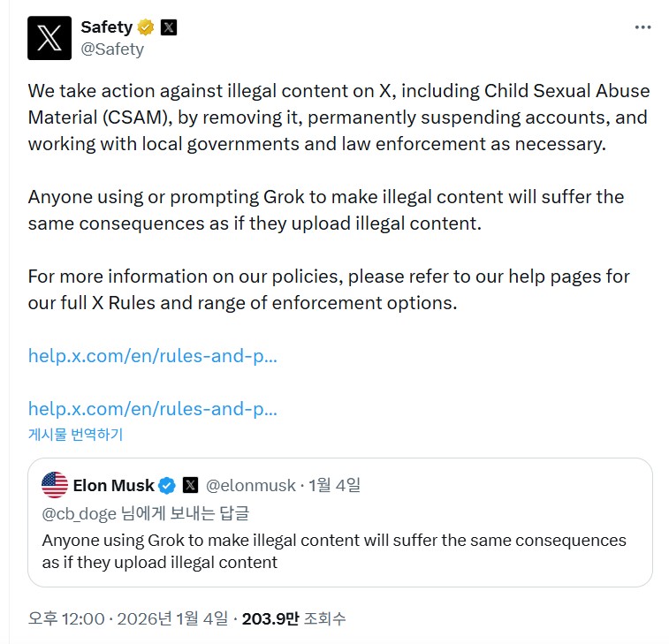Click the X affiliate badge beside Elon Musk
The image size is (669, 644).
coord(190,485)
